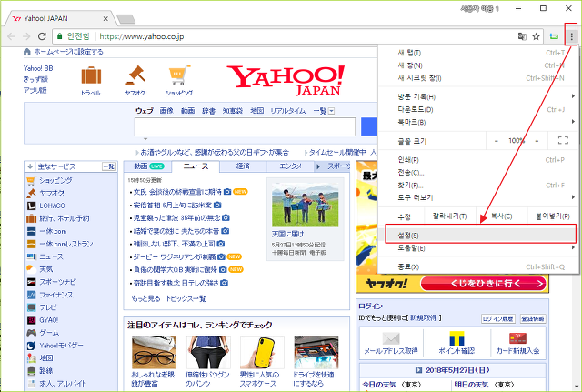Viewport: 582px width, 392px height.
Task: Click the 地図 map icon in sidebar
Action: click(x=32, y=357)
